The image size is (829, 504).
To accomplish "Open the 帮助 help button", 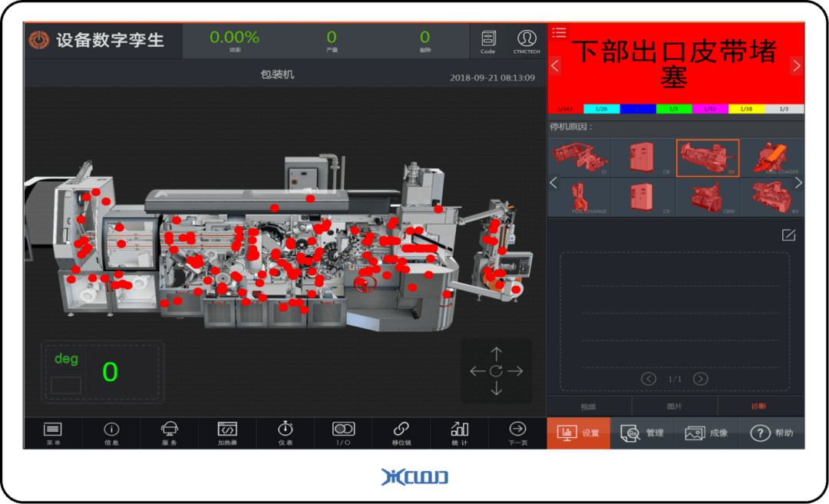I will (x=772, y=433).
